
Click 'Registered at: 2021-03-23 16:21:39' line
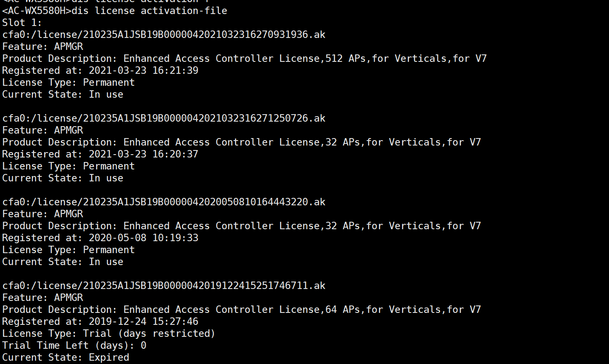100,70
